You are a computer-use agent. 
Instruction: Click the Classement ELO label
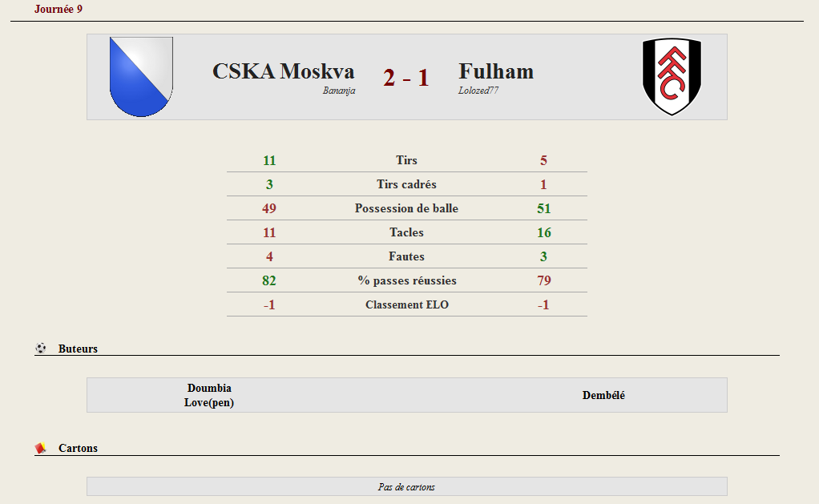tap(407, 304)
